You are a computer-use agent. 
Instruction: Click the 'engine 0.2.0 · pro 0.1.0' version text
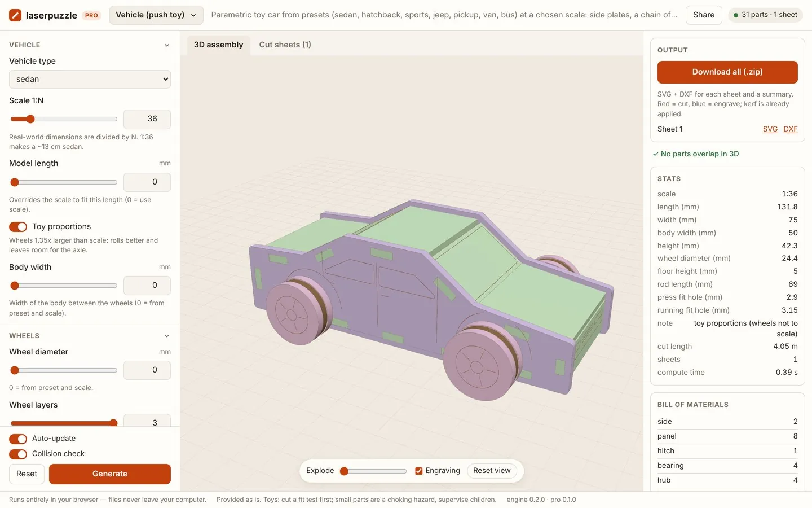click(x=541, y=500)
